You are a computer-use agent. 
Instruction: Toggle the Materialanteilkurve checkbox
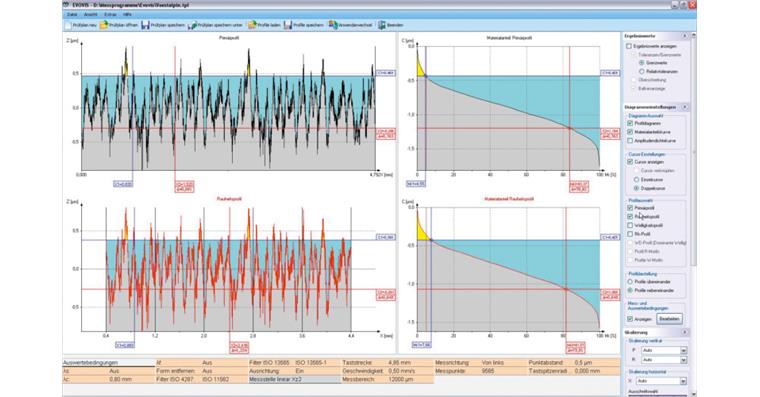point(630,132)
